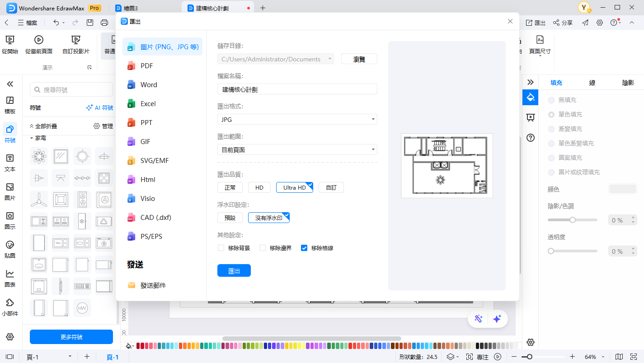
Task: Uncheck the 移除格線 option
Action: click(x=304, y=247)
